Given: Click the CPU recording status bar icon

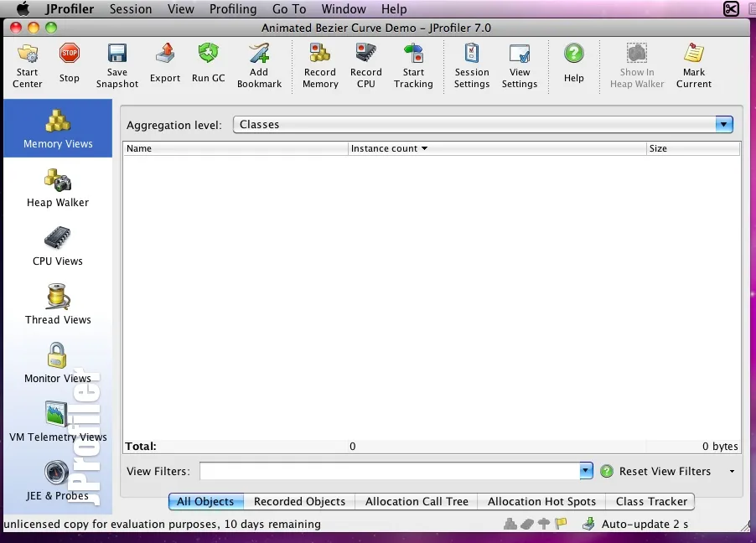Looking at the screenshot, I should 527,524.
